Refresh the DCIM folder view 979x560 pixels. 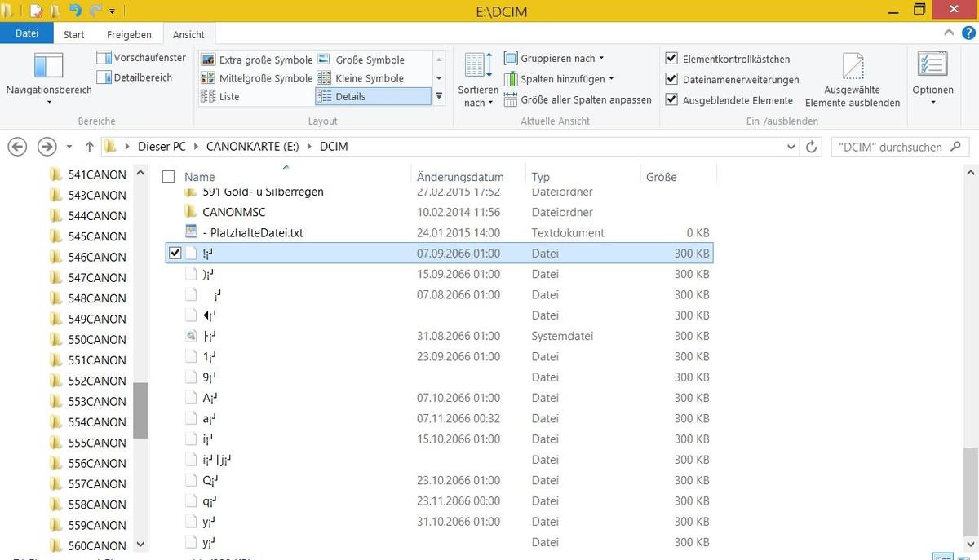point(811,147)
